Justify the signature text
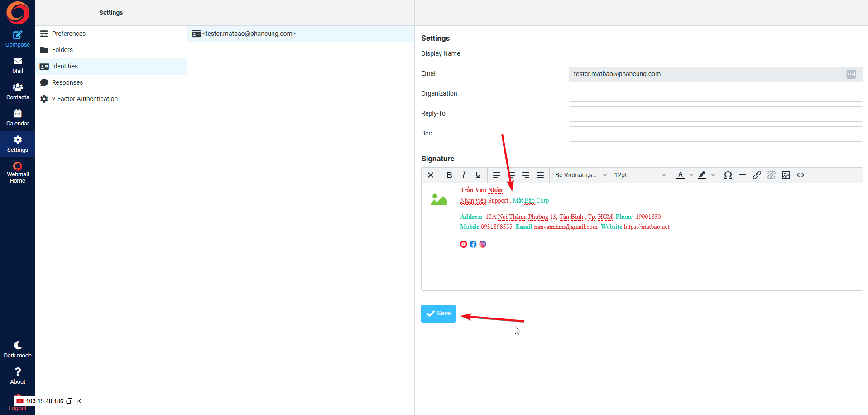 click(540, 175)
